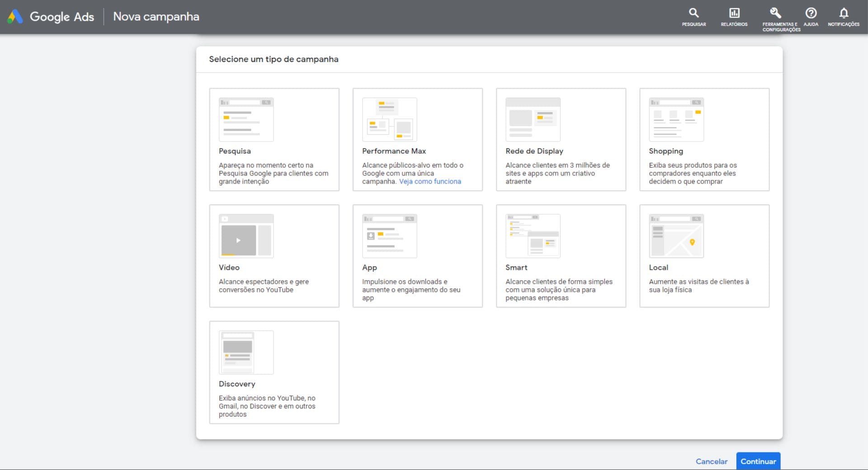Choose the Discovery campaign type card

274,372
